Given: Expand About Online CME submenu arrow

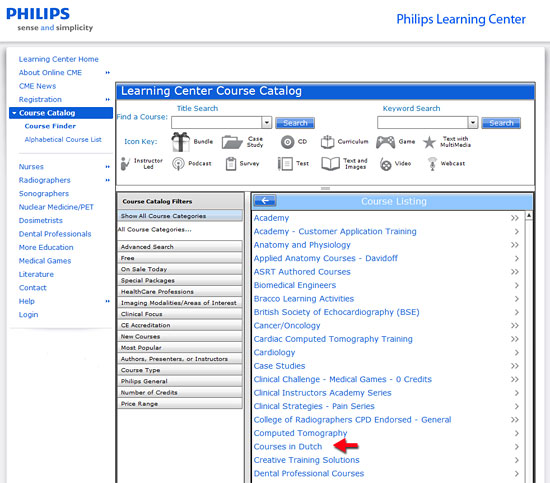Looking at the screenshot, I should tap(108, 73).
